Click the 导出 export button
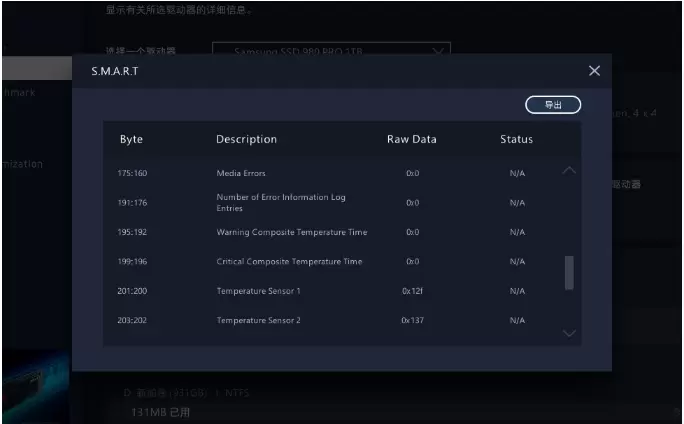The width and height of the screenshot is (684, 424). click(553, 104)
